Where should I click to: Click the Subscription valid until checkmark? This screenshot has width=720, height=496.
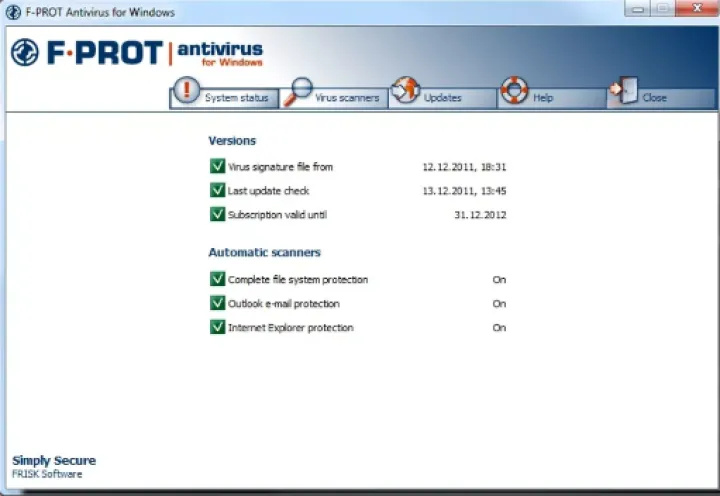217,214
